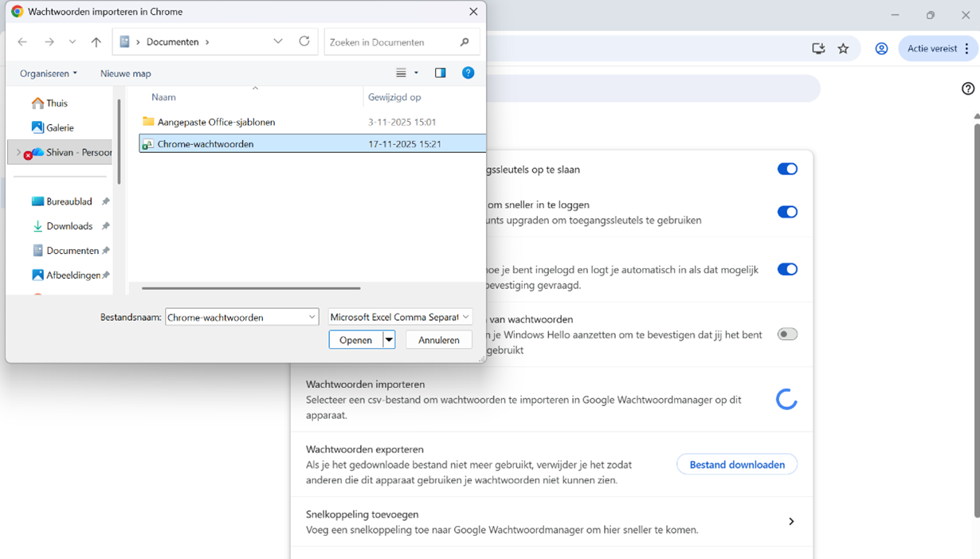This screenshot has height=559, width=980.
Task: Expand the Bestandsnaam dropdown arrow
Action: coord(314,316)
